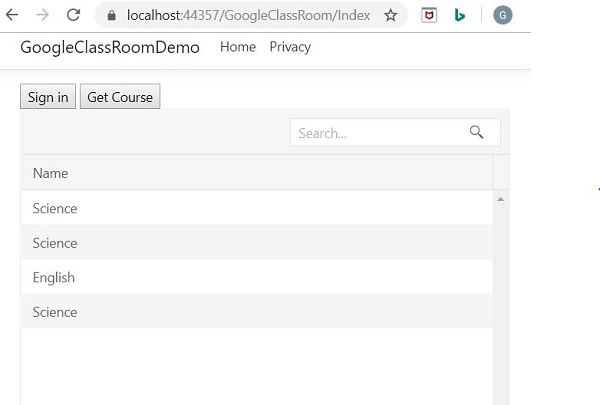Click the Get Course button
The height and width of the screenshot is (405, 600).
(120, 96)
